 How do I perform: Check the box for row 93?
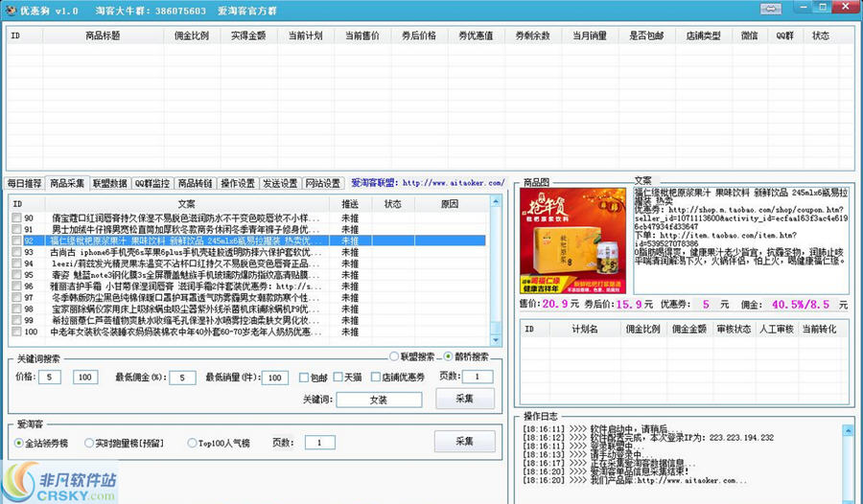[16, 252]
